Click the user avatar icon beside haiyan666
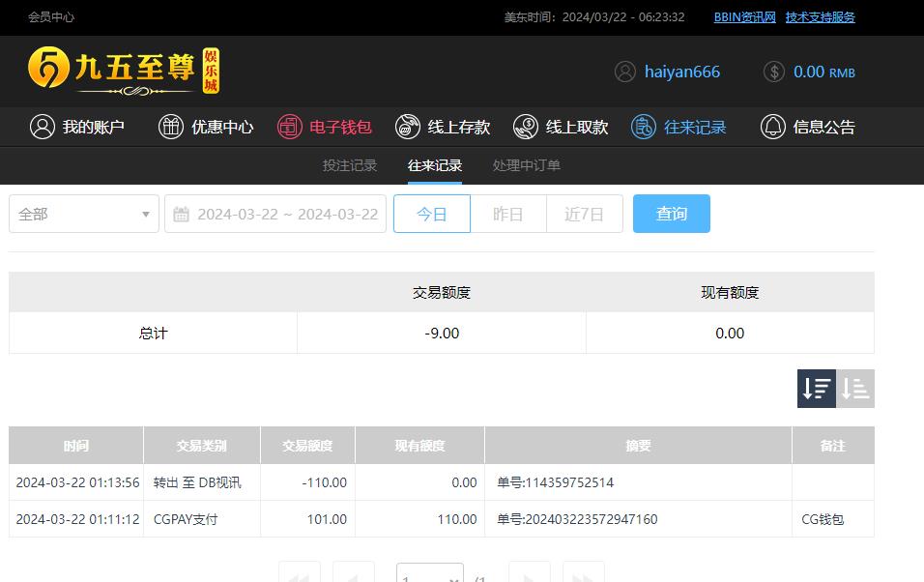Screen dimensions: 924x582 (x=625, y=72)
